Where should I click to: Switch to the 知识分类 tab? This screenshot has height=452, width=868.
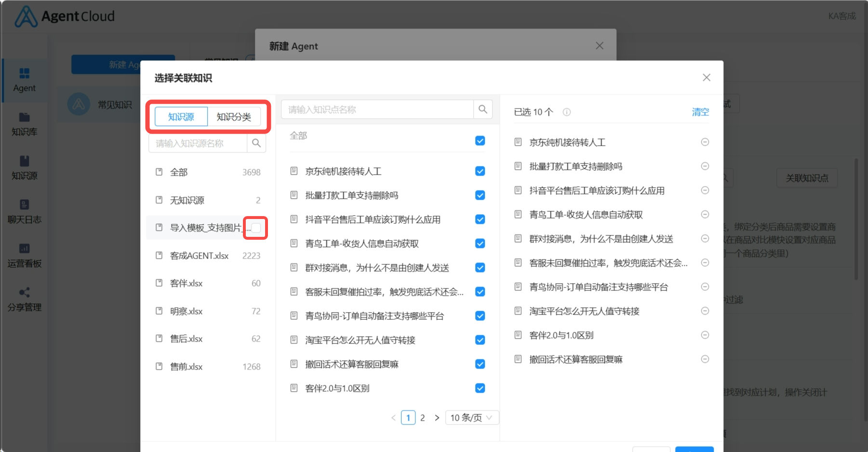pos(234,117)
